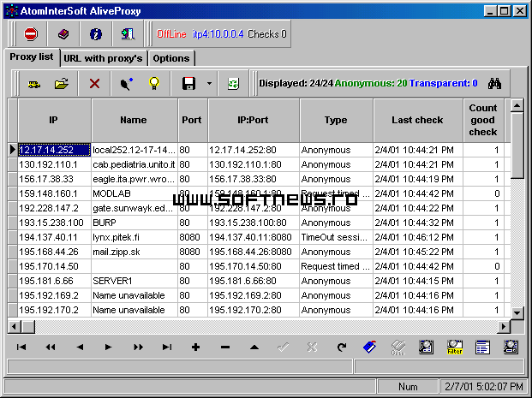Screen dimensions: 532x398
Task: Click the prior page double-left arrow
Action: [51, 347]
